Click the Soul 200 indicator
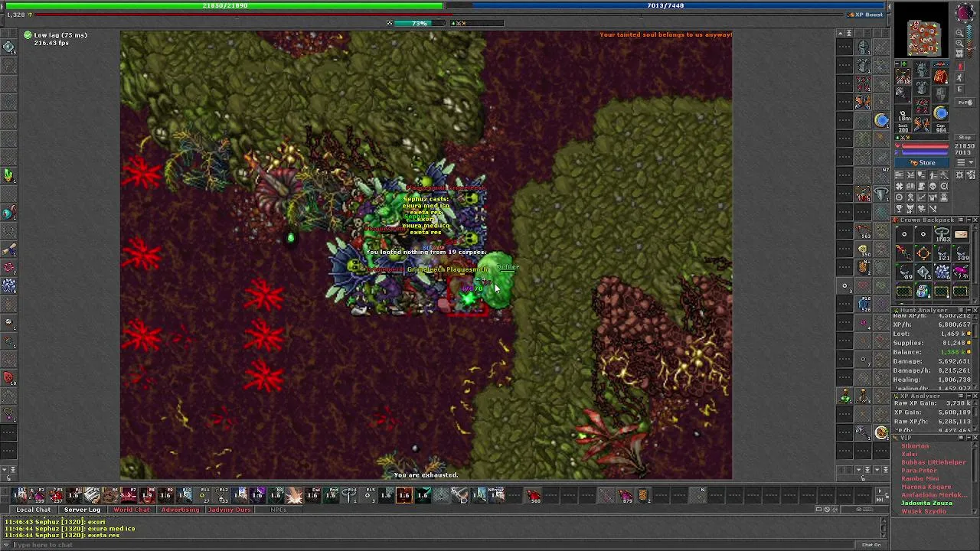 [903, 128]
